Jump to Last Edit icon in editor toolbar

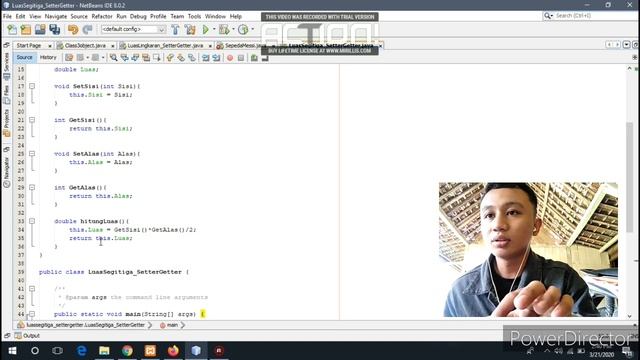pos(69,58)
